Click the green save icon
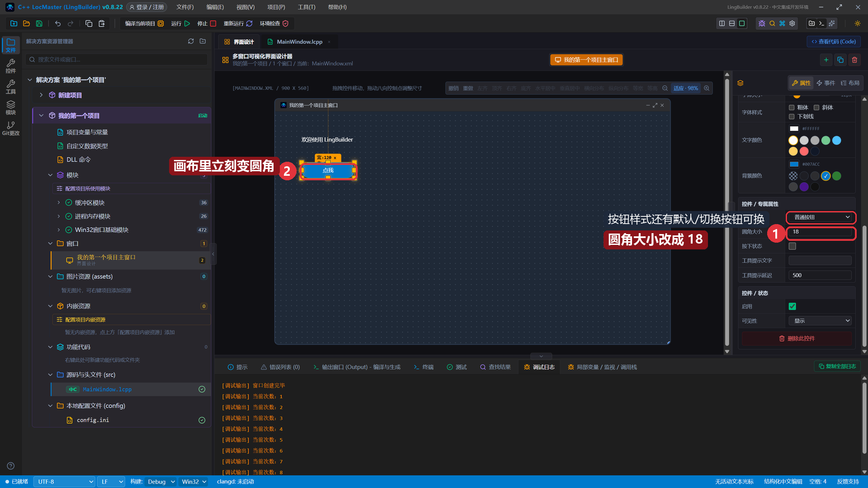 pos(39,23)
